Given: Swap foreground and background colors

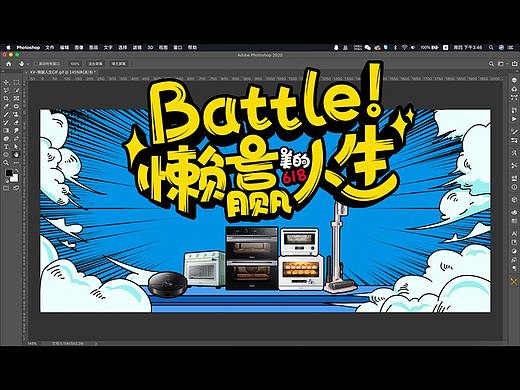Looking at the screenshot, I should [17, 171].
